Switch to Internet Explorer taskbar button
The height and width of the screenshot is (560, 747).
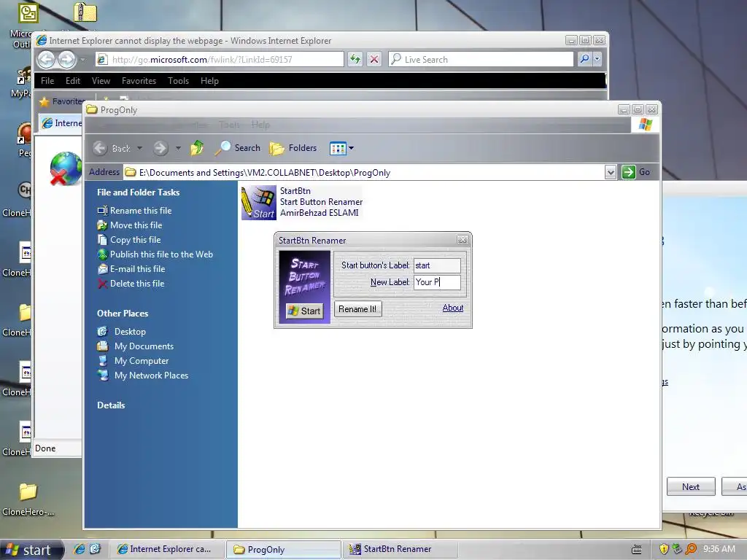click(167, 550)
